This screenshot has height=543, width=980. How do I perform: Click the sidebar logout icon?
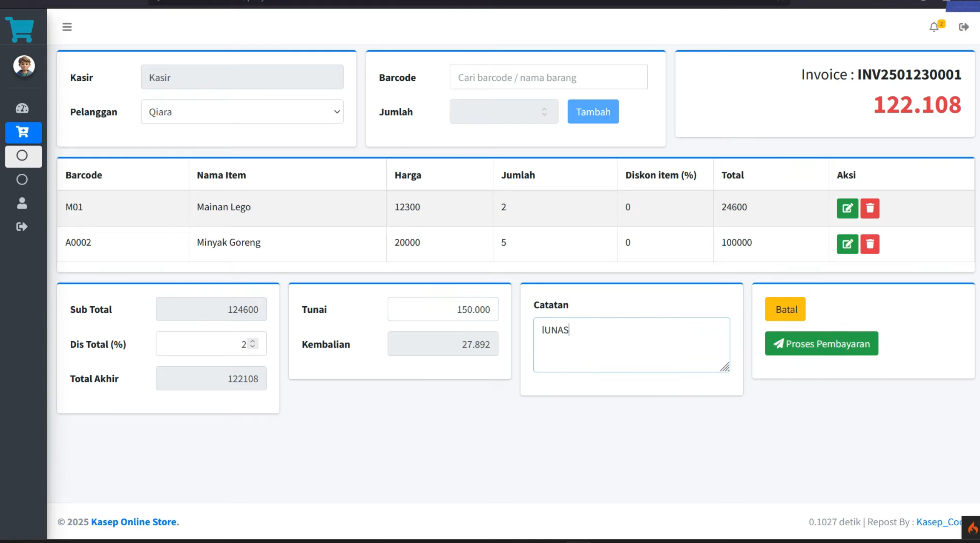tap(22, 227)
